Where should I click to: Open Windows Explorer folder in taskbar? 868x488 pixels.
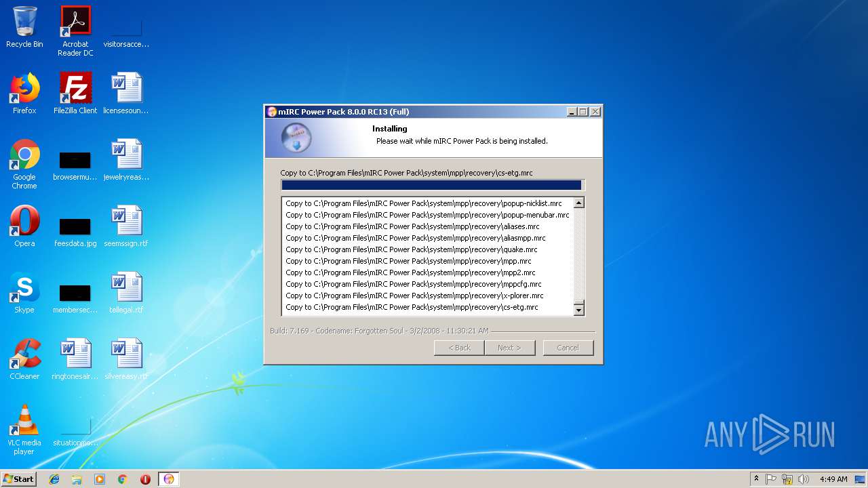77,479
